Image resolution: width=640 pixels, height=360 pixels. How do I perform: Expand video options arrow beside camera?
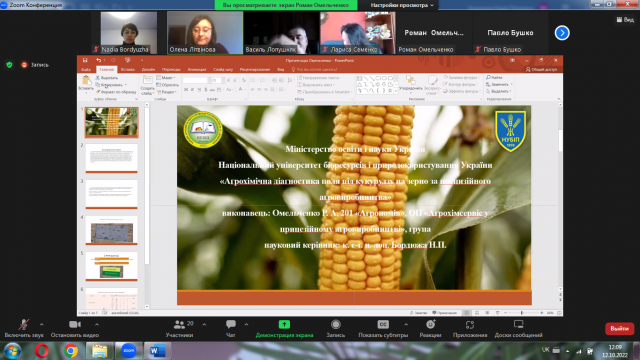click(x=97, y=324)
